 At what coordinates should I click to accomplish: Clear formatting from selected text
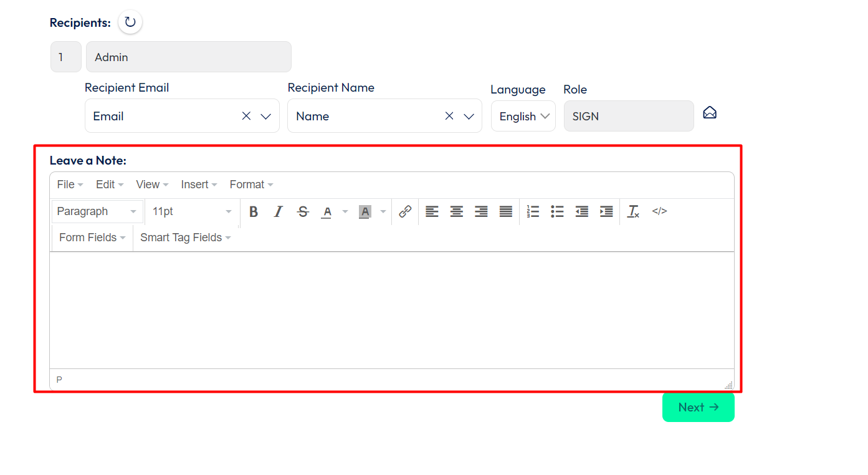coord(633,212)
